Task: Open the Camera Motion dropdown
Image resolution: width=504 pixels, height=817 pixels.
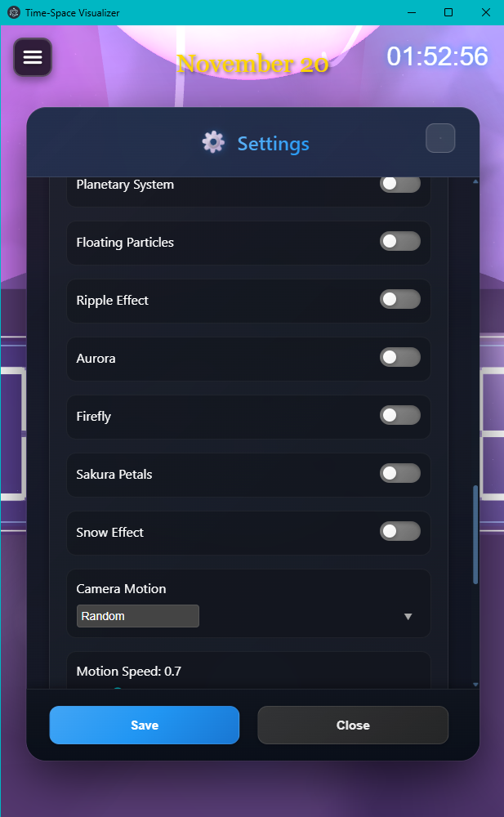Action: (138, 616)
